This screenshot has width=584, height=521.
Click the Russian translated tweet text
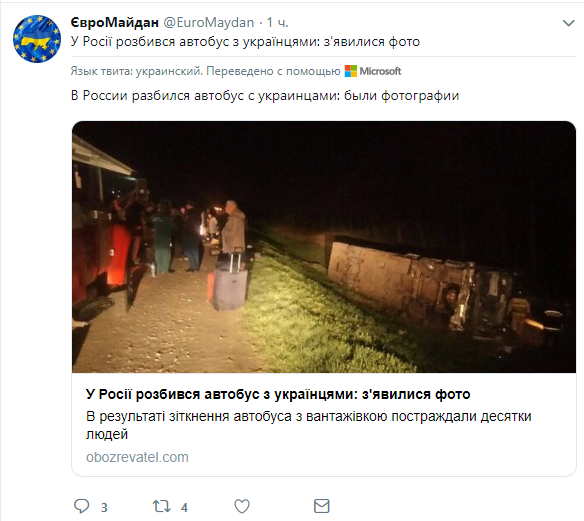pyautogui.click(x=265, y=96)
